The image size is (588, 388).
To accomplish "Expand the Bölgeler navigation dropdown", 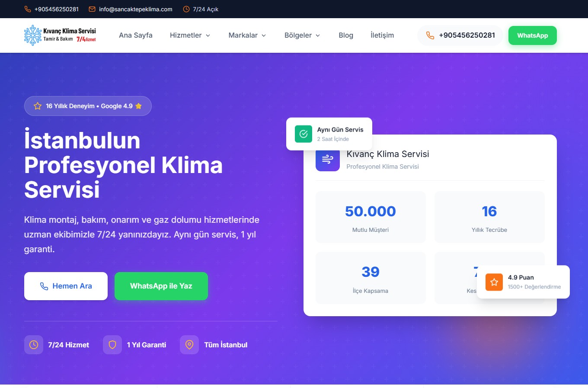I will click(302, 35).
